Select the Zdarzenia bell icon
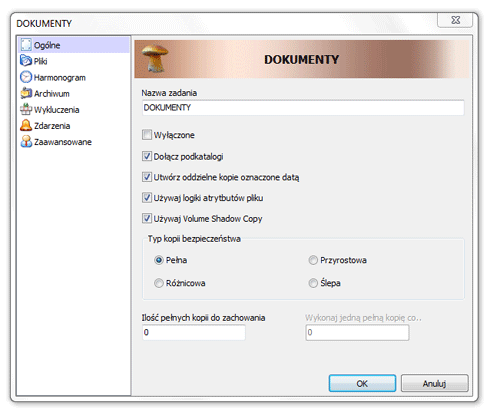 point(26,125)
